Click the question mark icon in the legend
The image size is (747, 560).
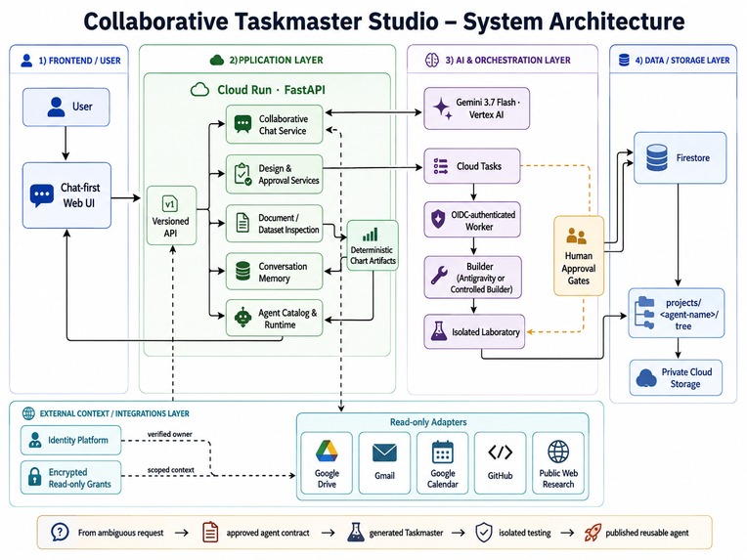(60, 532)
